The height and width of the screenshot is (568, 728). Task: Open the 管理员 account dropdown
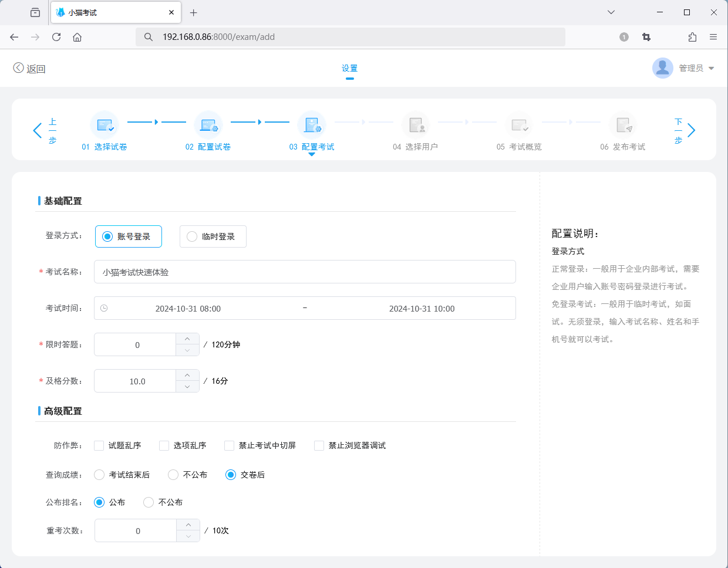coord(693,67)
